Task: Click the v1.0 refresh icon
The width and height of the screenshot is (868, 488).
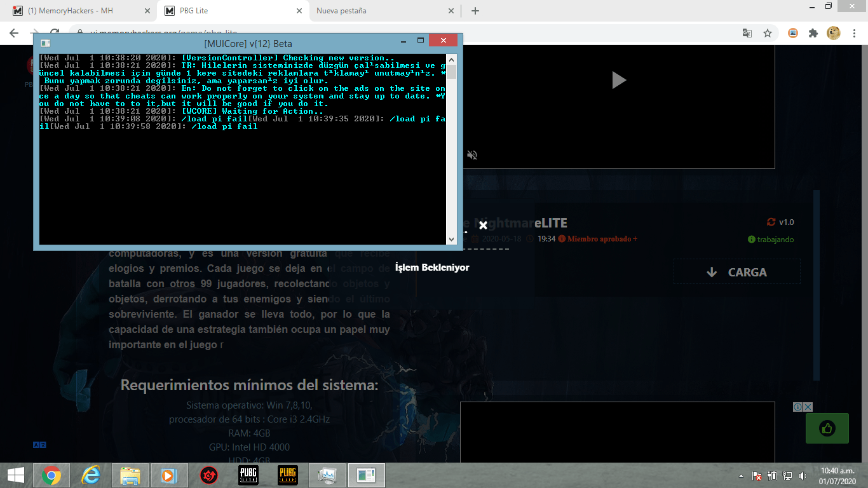Action: point(771,222)
